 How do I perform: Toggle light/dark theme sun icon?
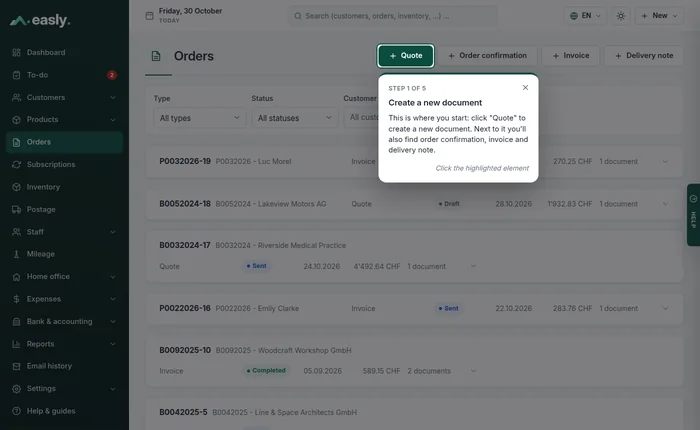pos(621,16)
